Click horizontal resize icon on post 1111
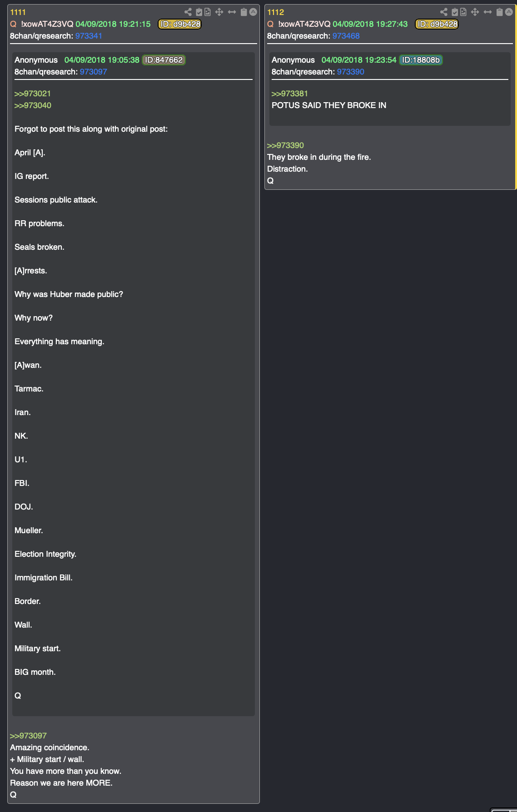 click(232, 12)
